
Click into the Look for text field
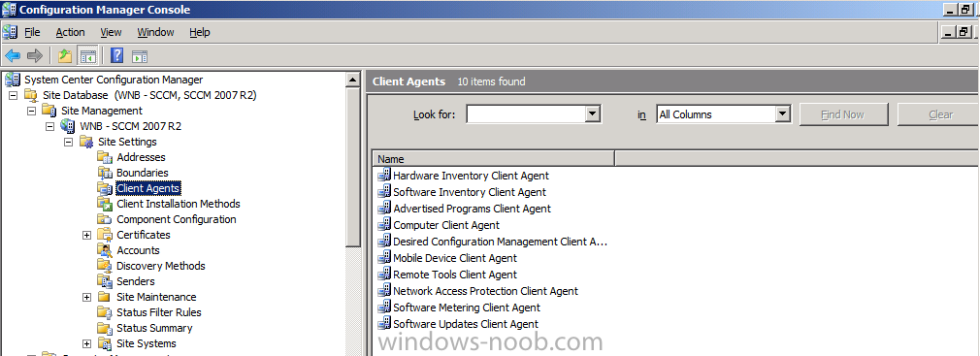(x=526, y=114)
